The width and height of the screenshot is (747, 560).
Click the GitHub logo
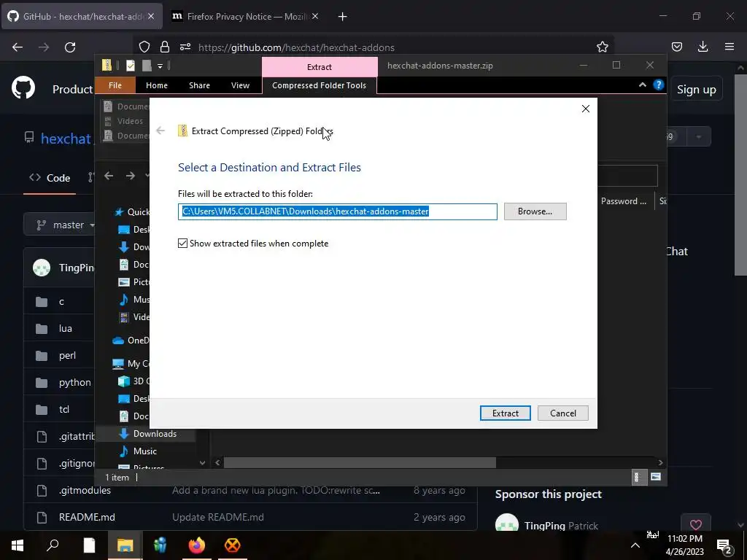(x=23, y=87)
